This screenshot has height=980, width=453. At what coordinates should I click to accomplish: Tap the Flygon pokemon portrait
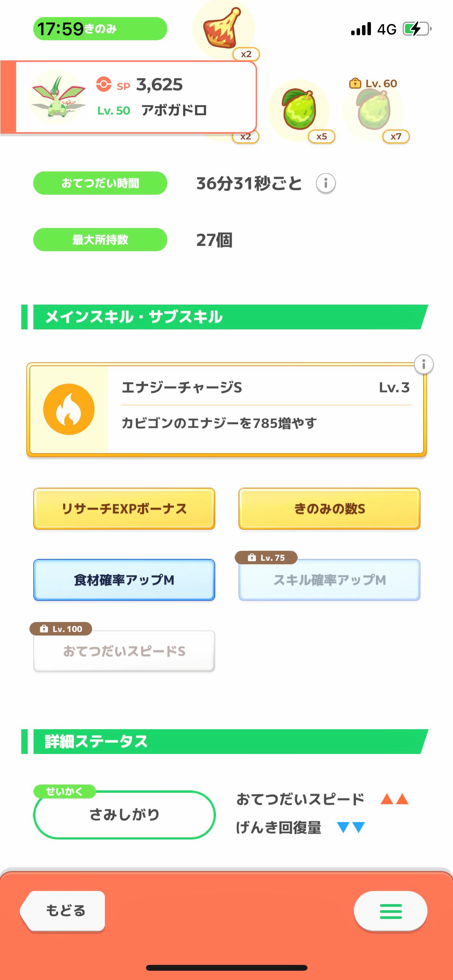[x=58, y=97]
